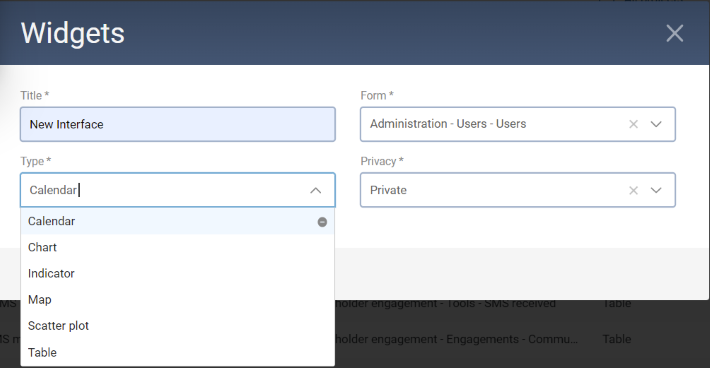
Task: Choose Indicator from the Type list
Action: tap(178, 274)
